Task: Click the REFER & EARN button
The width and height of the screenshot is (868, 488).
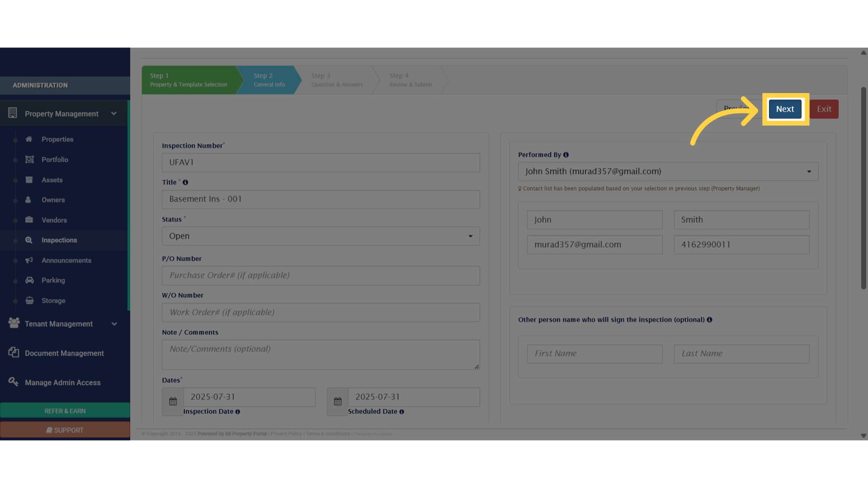Action: pos(65,411)
